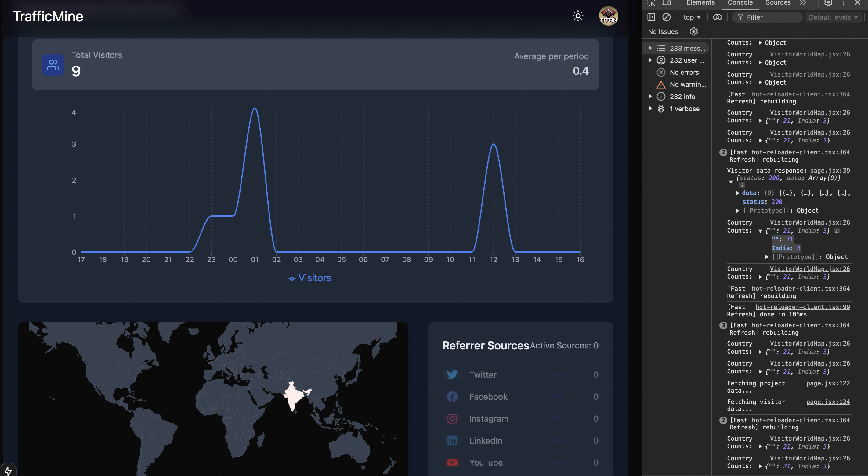Viewport: 868px width, 476px height.
Task: Click the LinkedIn referrer icon
Action: (x=452, y=441)
